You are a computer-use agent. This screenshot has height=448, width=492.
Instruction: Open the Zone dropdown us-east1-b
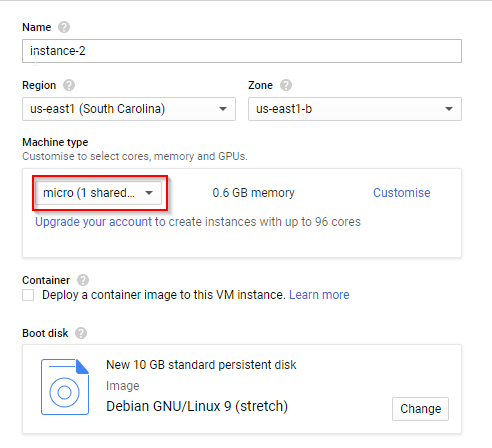(355, 109)
